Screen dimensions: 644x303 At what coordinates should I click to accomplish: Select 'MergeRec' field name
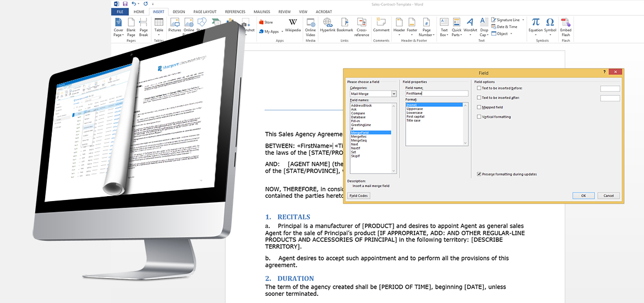coord(358,137)
